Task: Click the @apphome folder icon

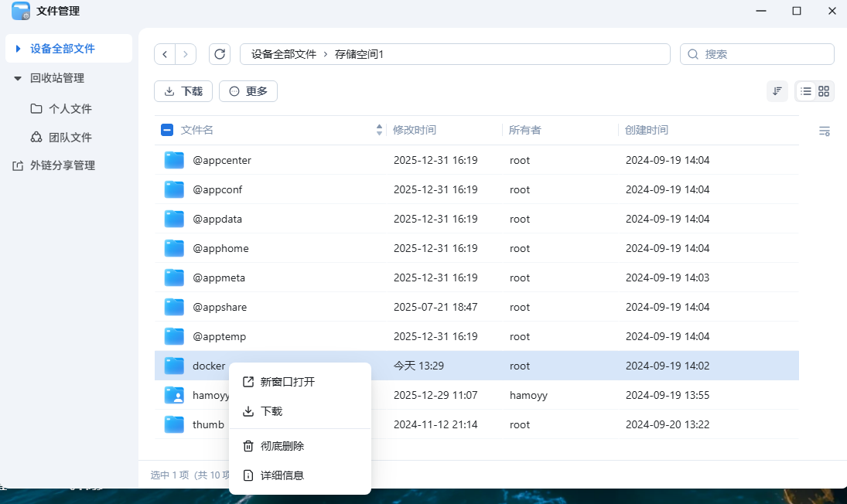Action: [x=174, y=248]
